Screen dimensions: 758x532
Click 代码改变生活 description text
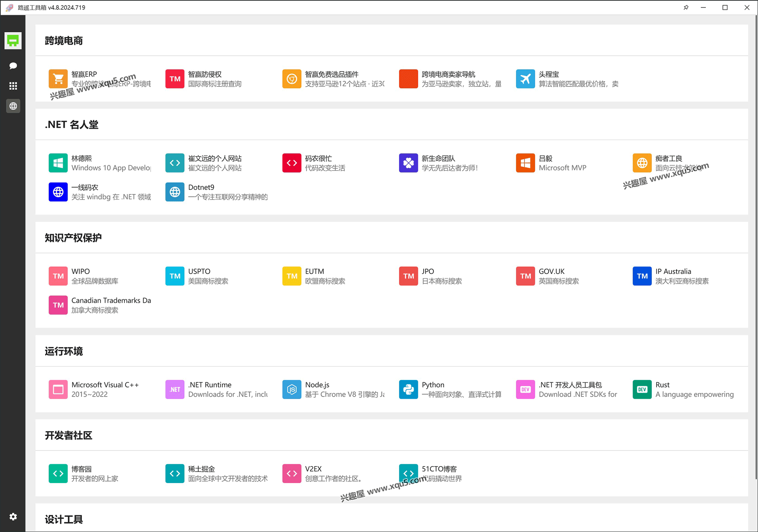click(325, 168)
